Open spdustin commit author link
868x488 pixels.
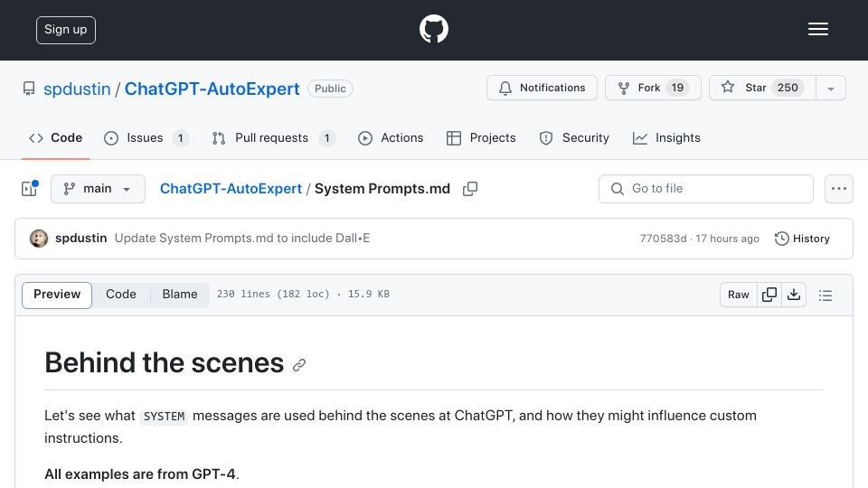80,238
